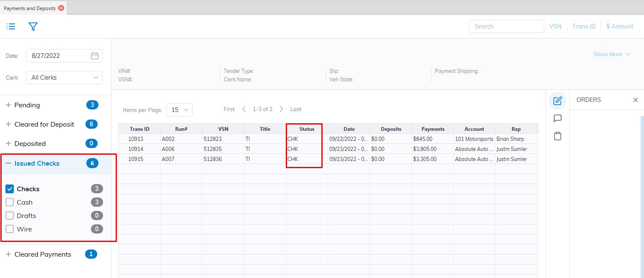Tick the Wire checkbox

coord(10,229)
